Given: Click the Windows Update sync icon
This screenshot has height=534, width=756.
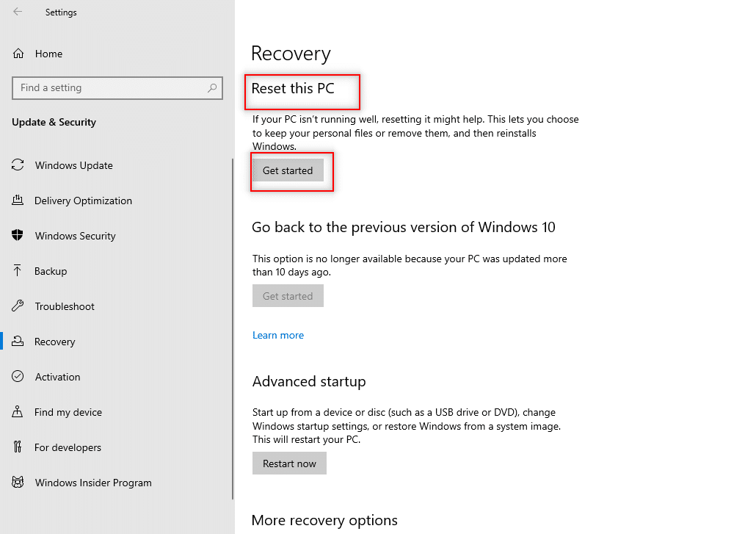Looking at the screenshot, I should [18, 165].
